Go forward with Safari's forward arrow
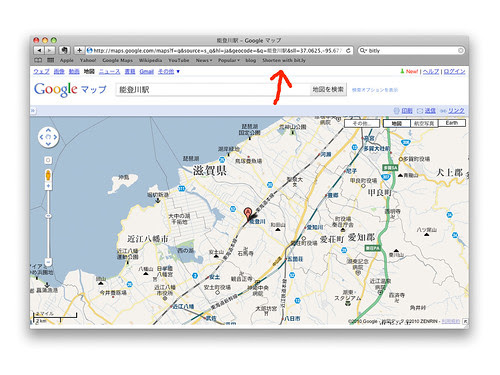 click(50, 50)
